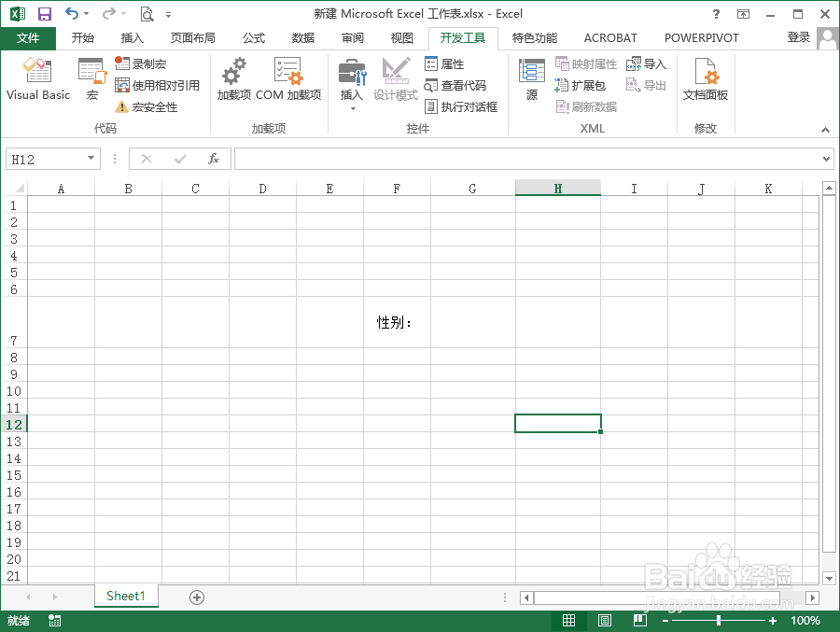Customize the Quick Access Toolbar dropdown

coord(168,15)
